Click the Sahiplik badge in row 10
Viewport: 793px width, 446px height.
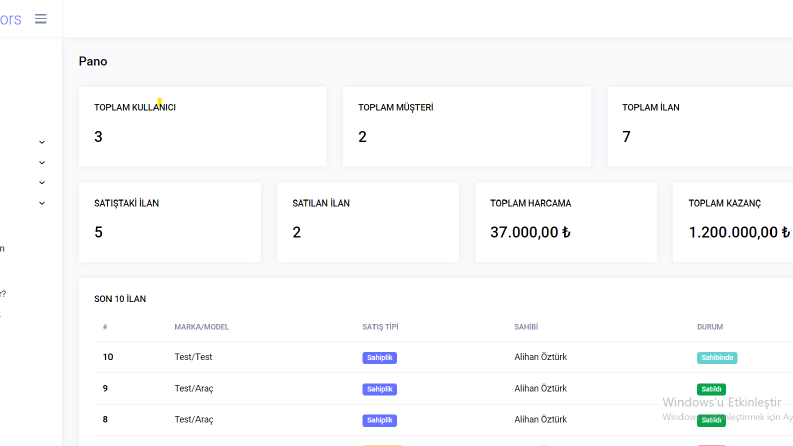click(379, 358)
